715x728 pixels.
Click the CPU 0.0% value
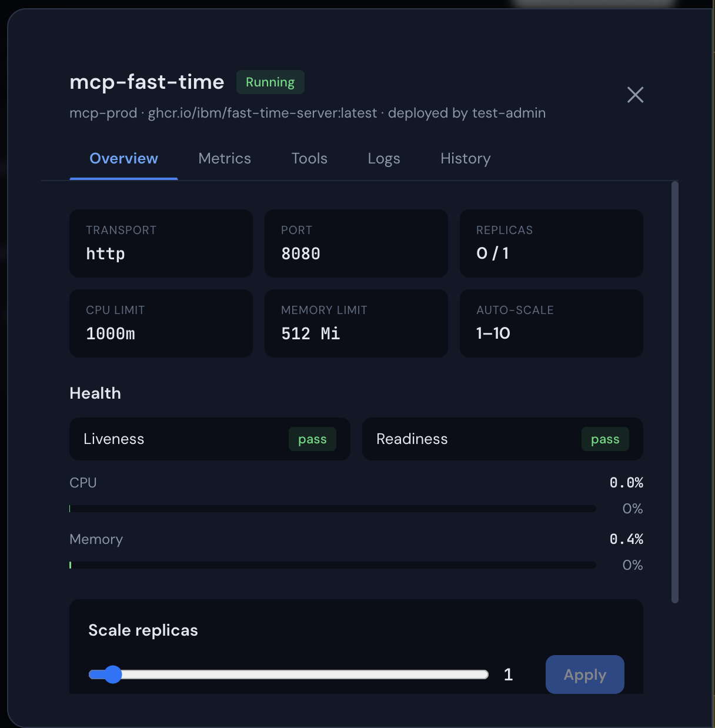coord(626,483)
